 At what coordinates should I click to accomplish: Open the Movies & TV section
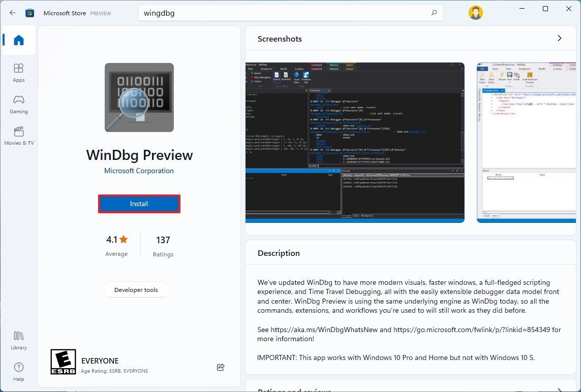(x=18, y=135)
